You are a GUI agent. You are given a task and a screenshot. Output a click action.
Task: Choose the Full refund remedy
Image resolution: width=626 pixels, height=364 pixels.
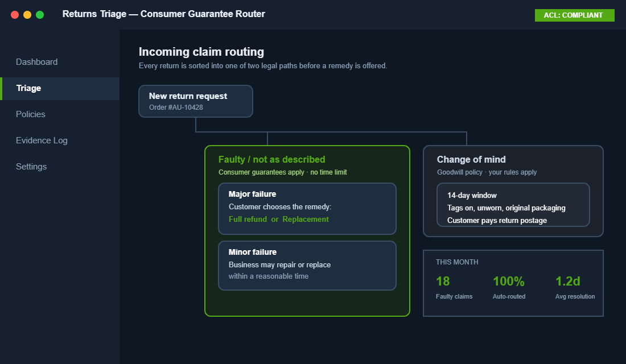(x=248, y=219)
